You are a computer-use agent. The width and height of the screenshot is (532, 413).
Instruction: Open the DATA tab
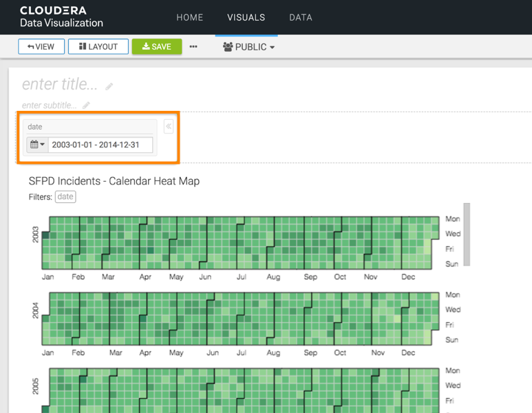pos(300,17)
